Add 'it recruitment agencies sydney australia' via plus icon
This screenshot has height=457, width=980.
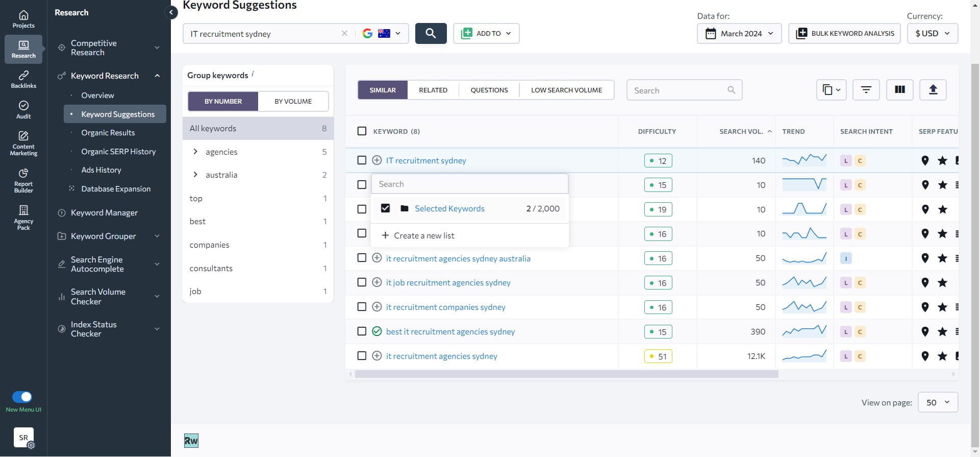pyautogui.click(x=376, y=258)
